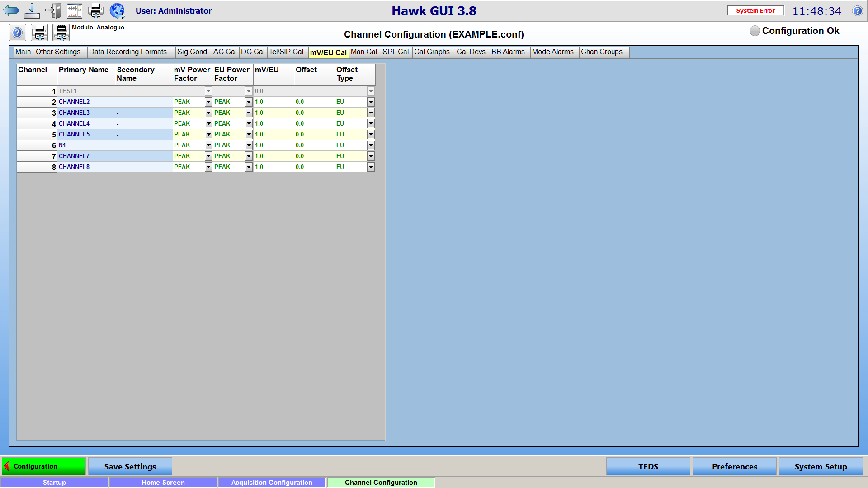Open the waveform display window icon
Image resolution: width=868 pixels, height=488 pixels.
(75, 10)
